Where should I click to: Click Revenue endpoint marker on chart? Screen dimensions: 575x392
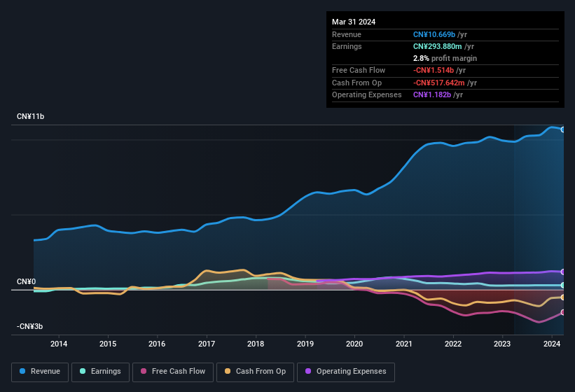pos(562,129)
